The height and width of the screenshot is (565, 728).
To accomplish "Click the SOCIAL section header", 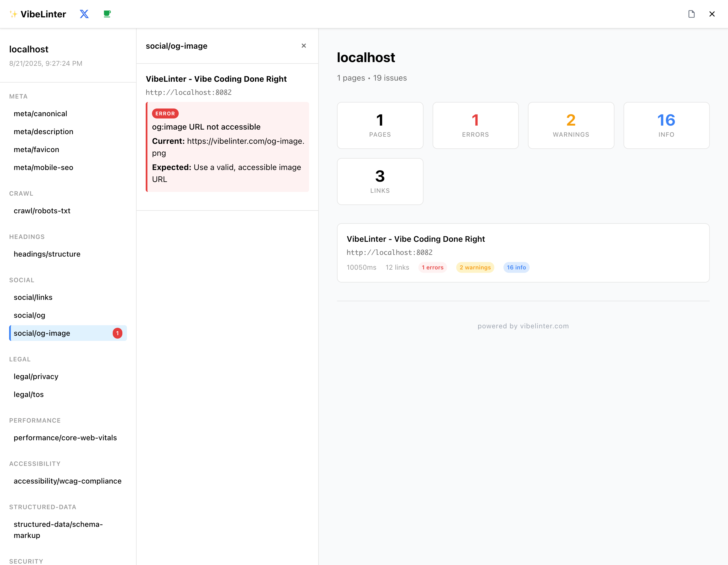I will coord(22,280).
